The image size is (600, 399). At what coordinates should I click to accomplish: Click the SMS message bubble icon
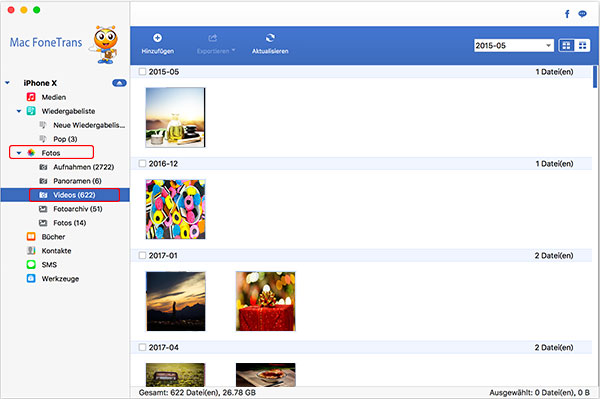[31, 264]
